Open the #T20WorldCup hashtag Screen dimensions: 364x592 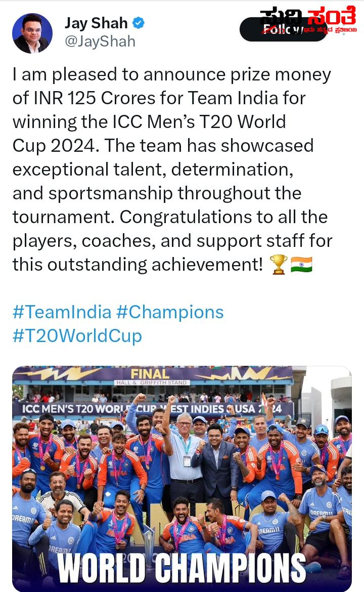pyautogui.click(x=77, y=335)
